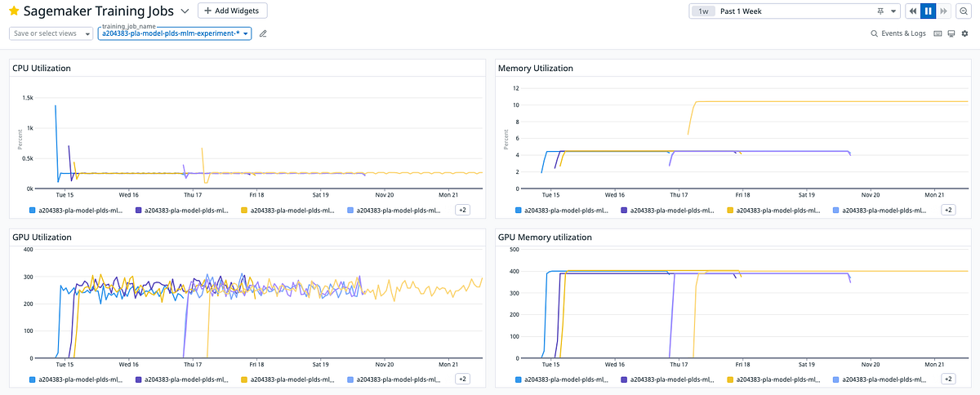980x395 pixels.
Task: Click the pin icon in time range selector
Action: coord(880,11)
